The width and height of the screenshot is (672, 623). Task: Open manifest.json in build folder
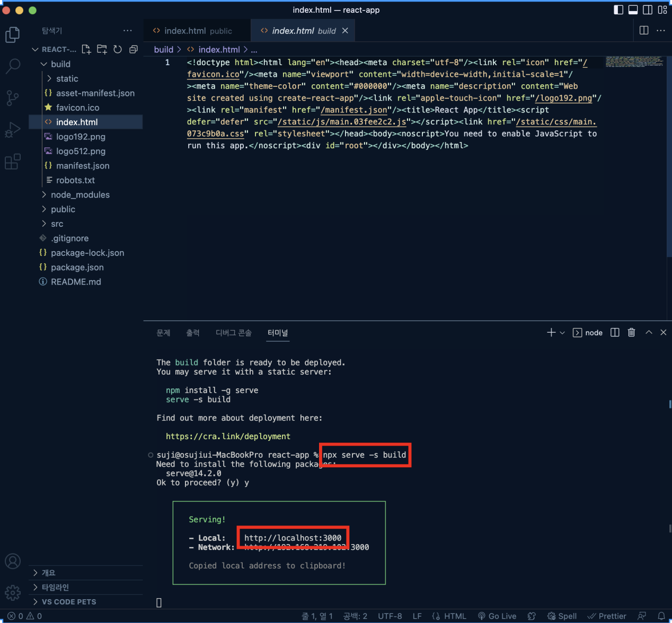pos(83,166)
